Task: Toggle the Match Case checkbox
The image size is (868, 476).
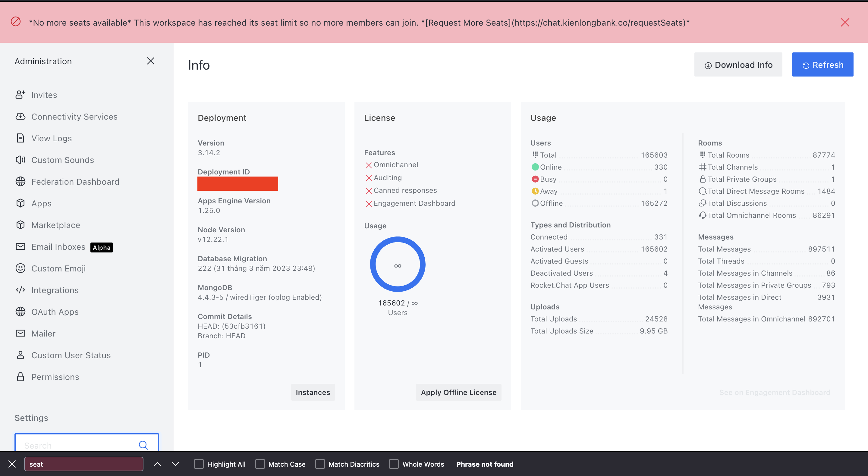Action: click(260, 464)
